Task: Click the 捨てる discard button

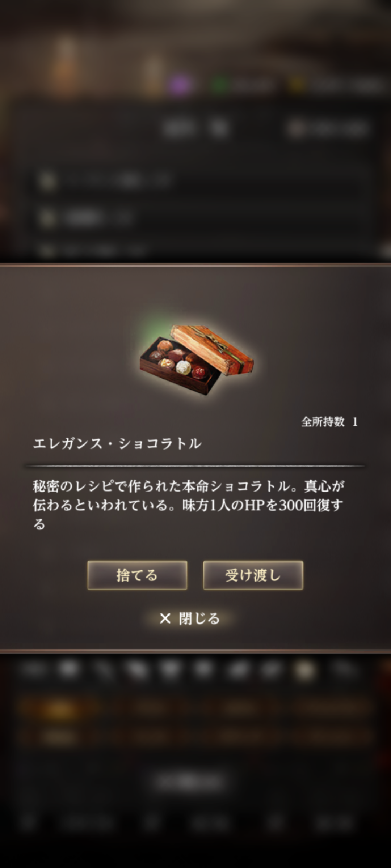Action: click(x=137, y=575)
